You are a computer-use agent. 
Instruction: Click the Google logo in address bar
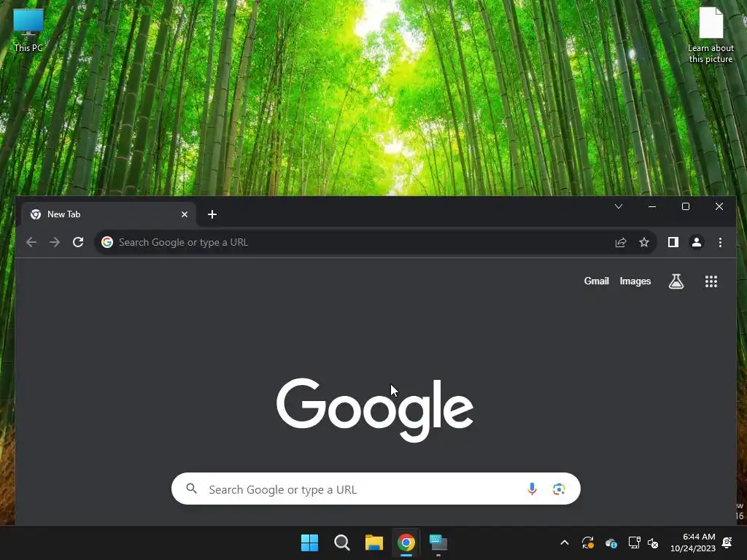[107, 242]
